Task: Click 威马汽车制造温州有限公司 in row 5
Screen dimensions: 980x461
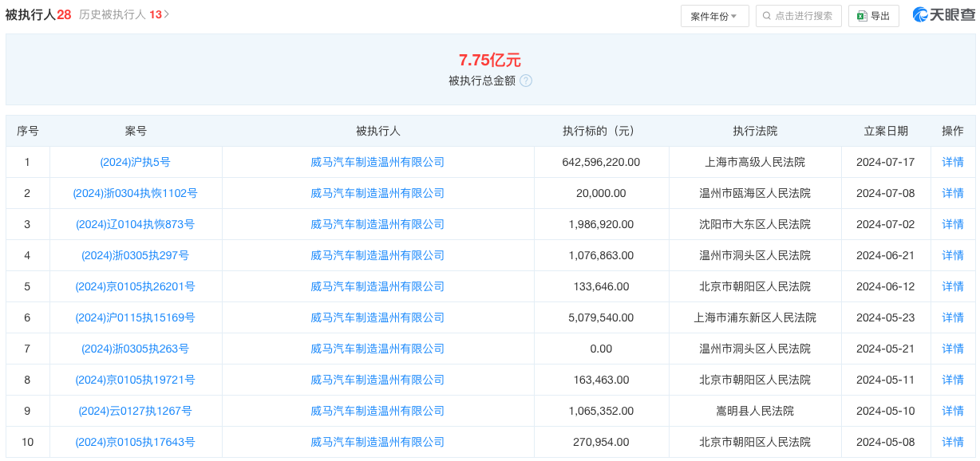Action: click(377, 286)
